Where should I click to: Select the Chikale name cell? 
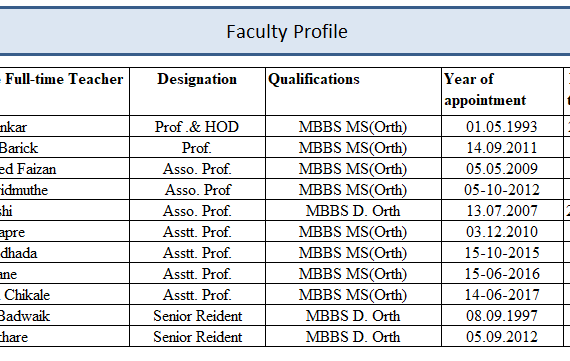(64, 294)
